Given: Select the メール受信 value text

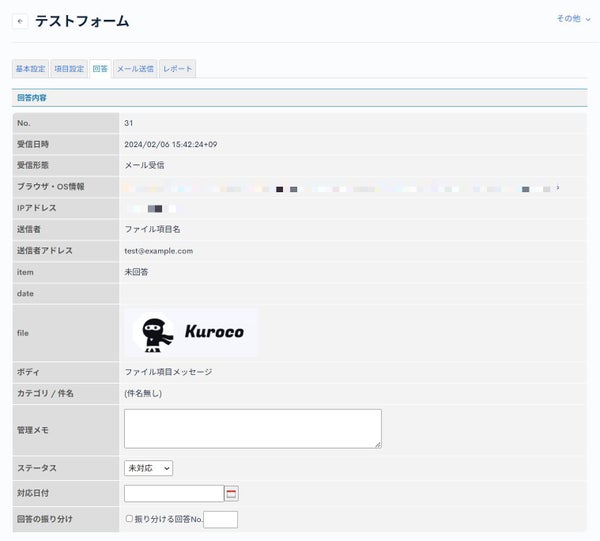Looking at the screenshot, I should [x=144, y=165].
